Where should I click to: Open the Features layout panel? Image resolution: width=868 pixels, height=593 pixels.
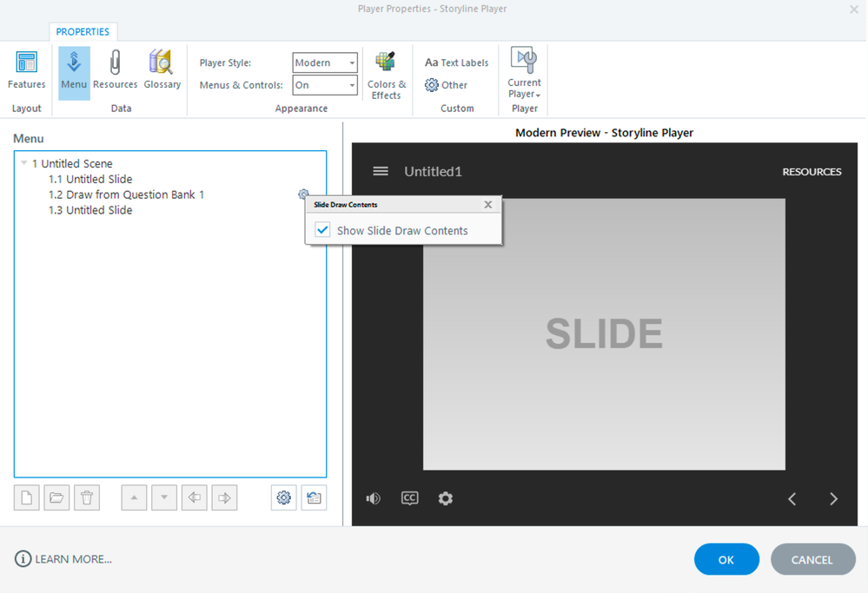[26, 70]
